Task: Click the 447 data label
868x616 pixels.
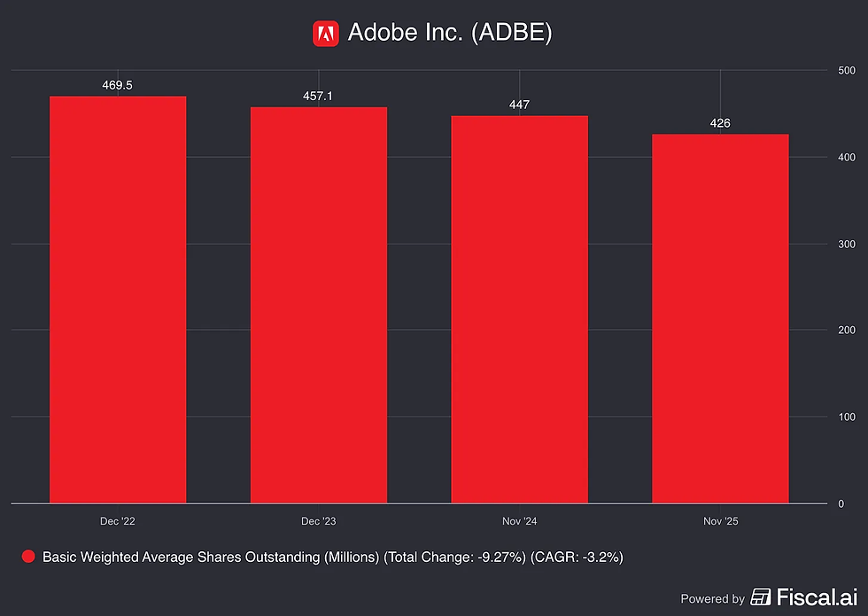Action: pos(519,105)
